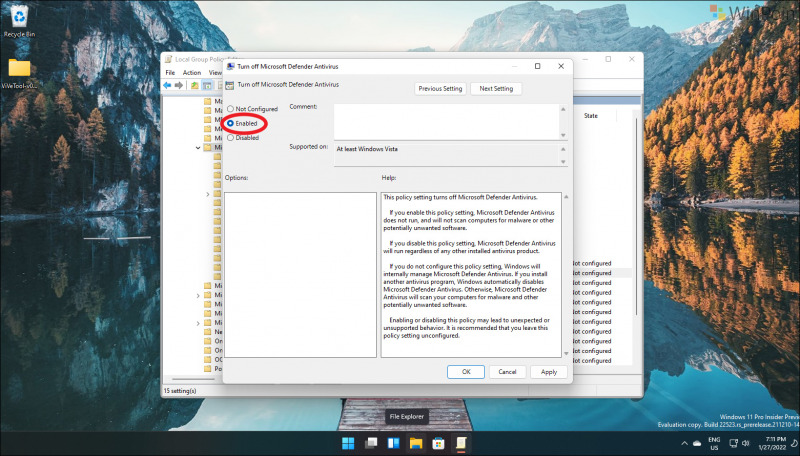Open the Windows Start menu

click(348, 443)
